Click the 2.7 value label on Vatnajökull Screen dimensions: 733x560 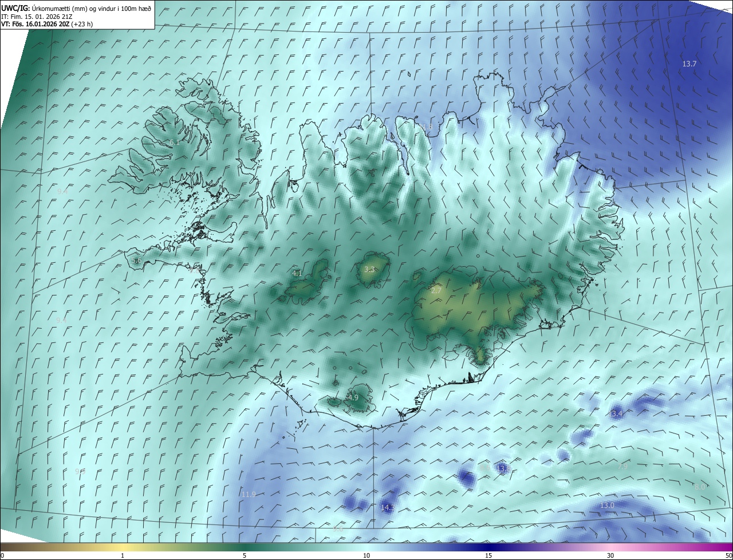coord(436,291)
